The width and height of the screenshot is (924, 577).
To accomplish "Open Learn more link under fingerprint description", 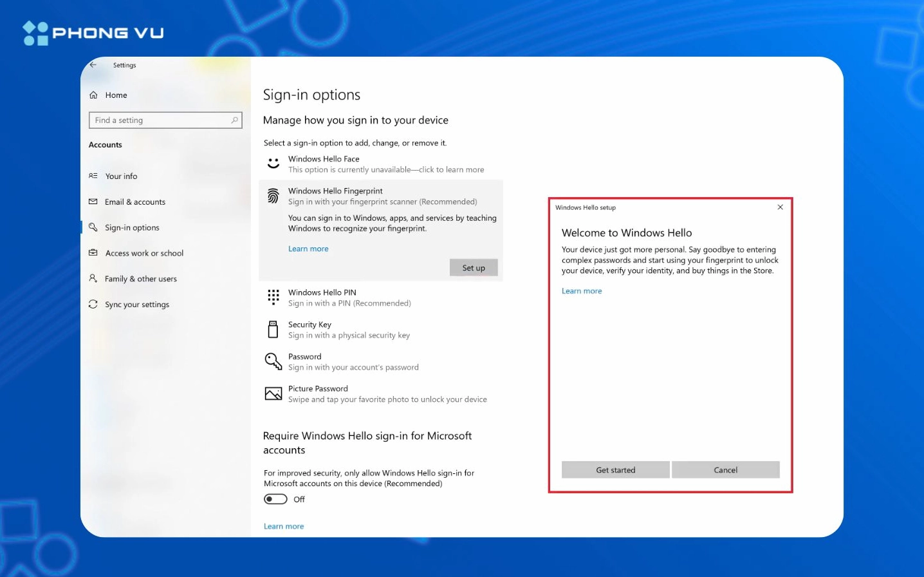I will tap(308, 249).
